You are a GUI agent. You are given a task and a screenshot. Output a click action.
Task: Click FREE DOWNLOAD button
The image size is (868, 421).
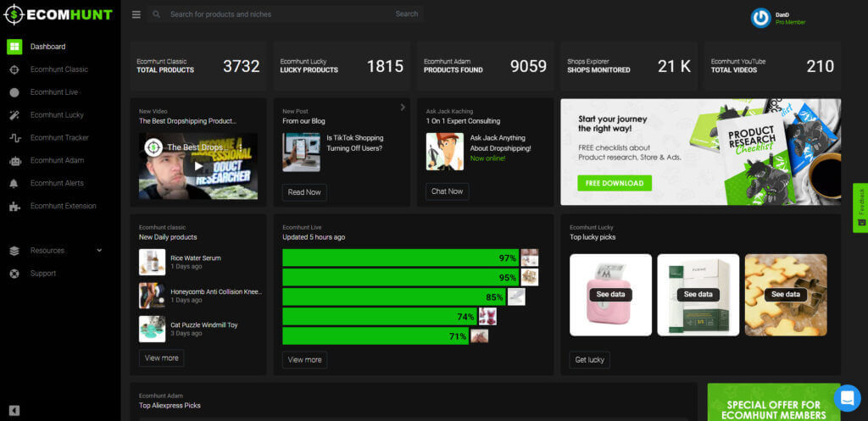(x=615, y=183)
